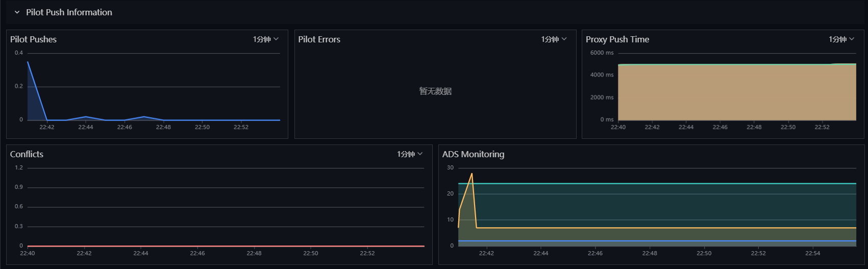Click the 暂无数据 empty placeholder
Image resolution: width=868 pixels, height=269 pixels.
[x=435, y=91]
